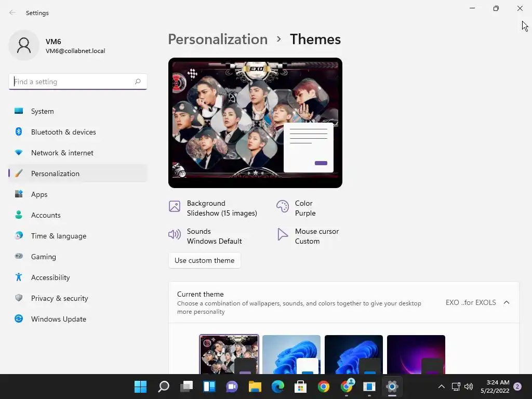The width and height of the screenshot is (532, 399).
Task: Select the purple Glow theme thumbnail
Action: 416,354
